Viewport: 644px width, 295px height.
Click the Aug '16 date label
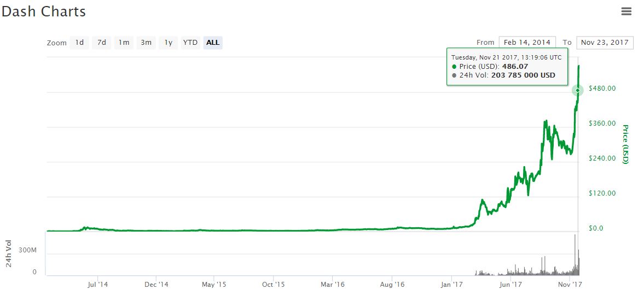tap(392, 284)
